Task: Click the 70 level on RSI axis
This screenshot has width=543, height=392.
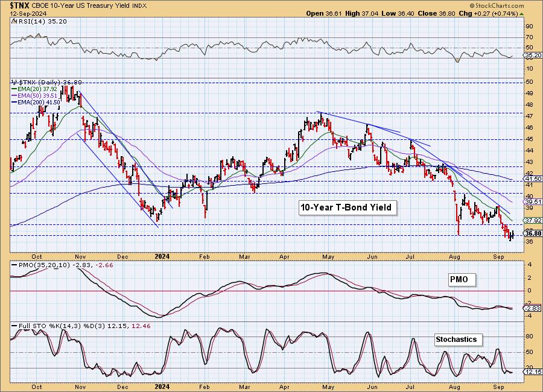Action: coord(530,37)
